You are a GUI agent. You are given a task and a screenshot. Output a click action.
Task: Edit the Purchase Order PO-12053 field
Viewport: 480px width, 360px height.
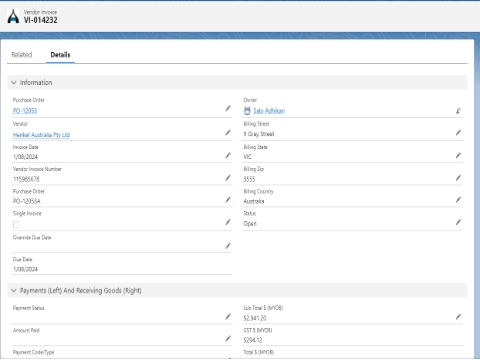tap(228, 108)
